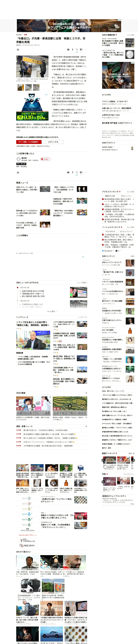Open トップページへ link beside トップニュース

pyautogui.click(x=83, y=317)
